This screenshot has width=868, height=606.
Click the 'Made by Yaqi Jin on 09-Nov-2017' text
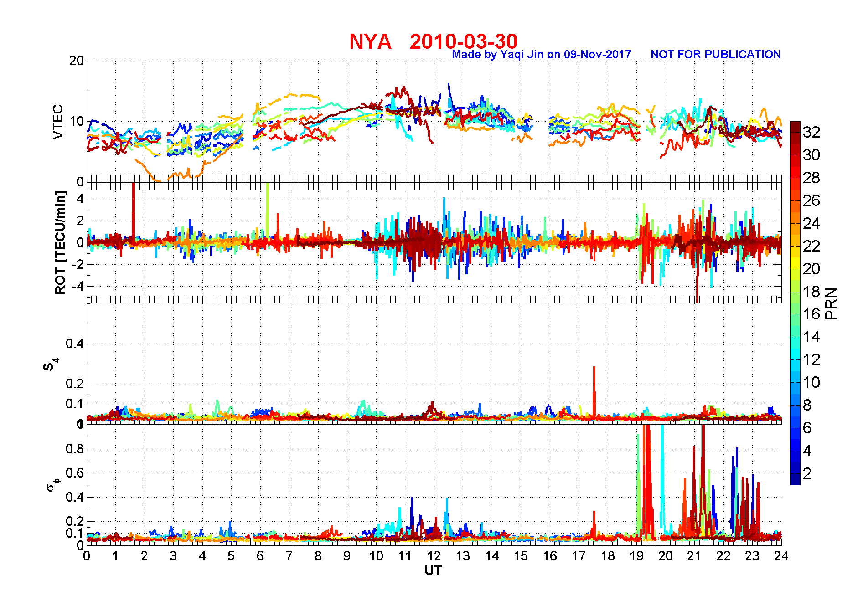[x=542, y=55]
